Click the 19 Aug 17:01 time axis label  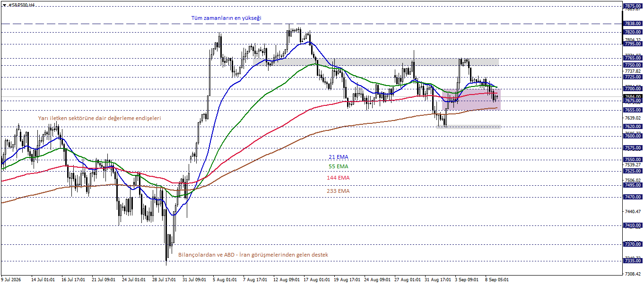(x=346, y=280)
